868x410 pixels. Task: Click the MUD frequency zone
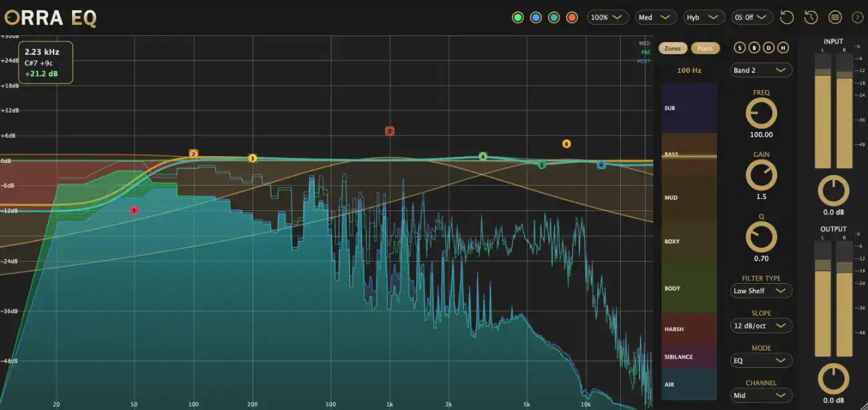pyautogui.click(x=689, y=198)
